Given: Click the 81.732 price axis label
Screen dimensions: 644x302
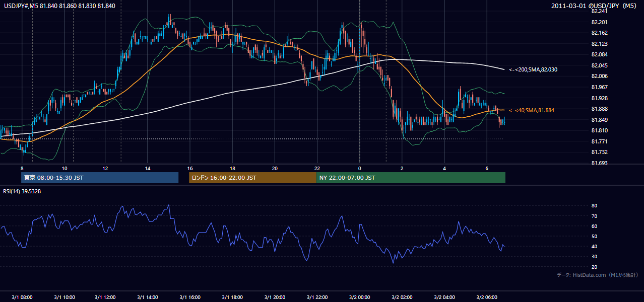Looking at the screenshot, I should tap(600, 152).
